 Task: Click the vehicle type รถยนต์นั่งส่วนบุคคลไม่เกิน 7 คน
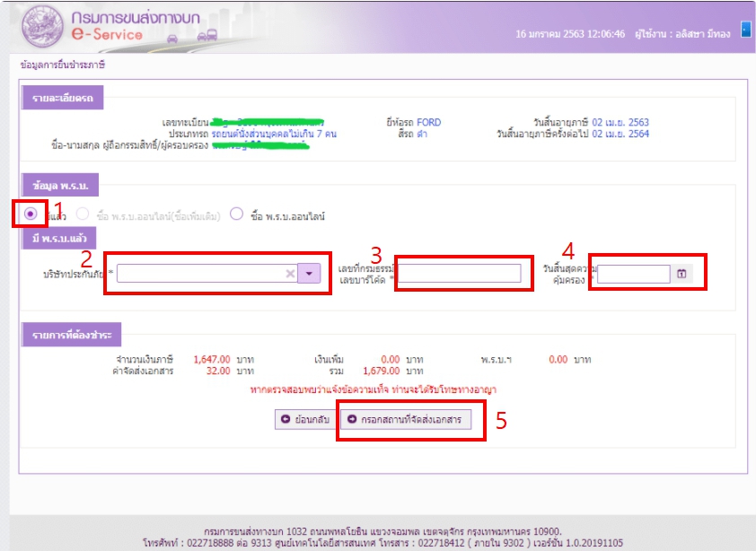[x=274, y=134]
